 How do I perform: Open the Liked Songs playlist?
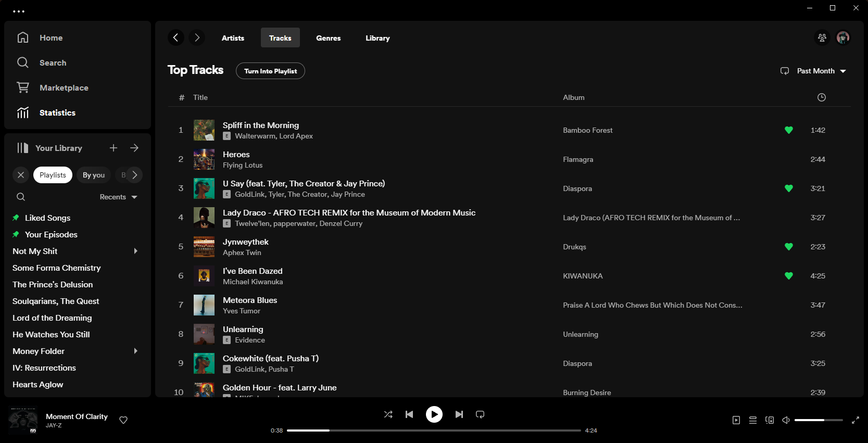tap(47, 218)
